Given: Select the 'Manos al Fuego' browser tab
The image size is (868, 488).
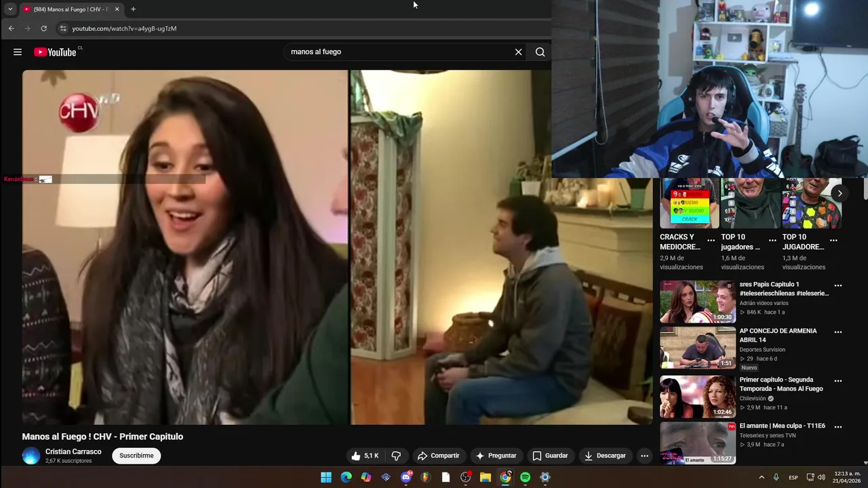Looking at the screenshot, I should point(71,9).
